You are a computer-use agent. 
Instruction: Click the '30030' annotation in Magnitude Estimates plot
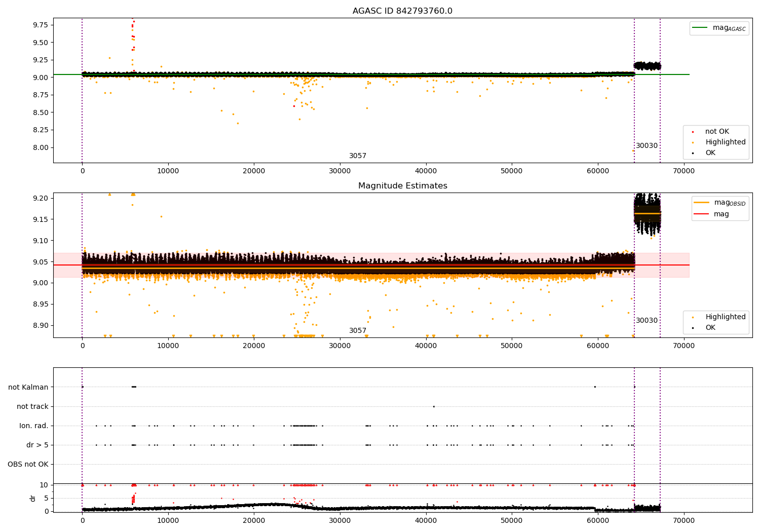tap(647, 321)
